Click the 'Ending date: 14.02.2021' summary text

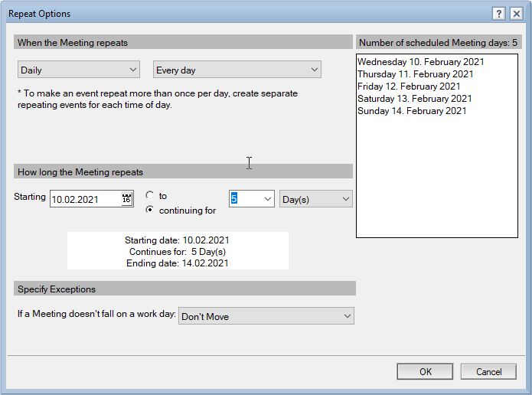click(x=178, y=263)
